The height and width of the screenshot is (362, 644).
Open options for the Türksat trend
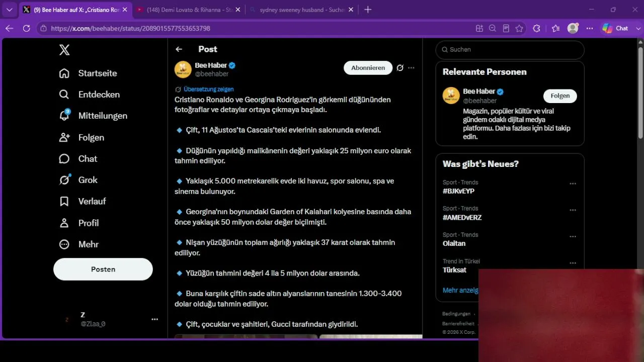tap(573, 263)
